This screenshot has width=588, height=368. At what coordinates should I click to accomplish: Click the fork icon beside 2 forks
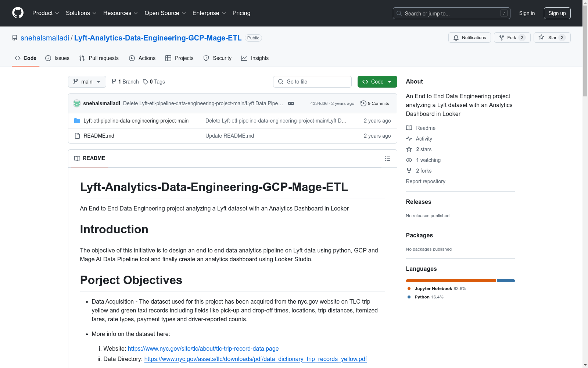tap(409, 171)
